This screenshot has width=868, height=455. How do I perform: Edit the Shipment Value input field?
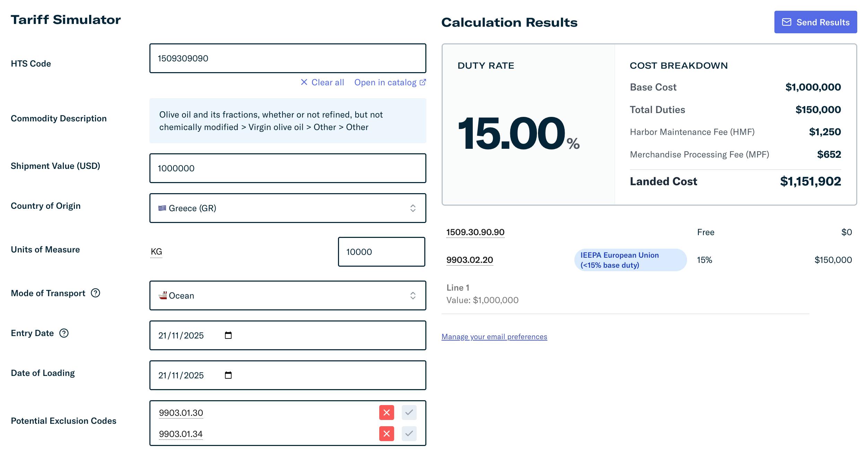click(x=288, y=168)
